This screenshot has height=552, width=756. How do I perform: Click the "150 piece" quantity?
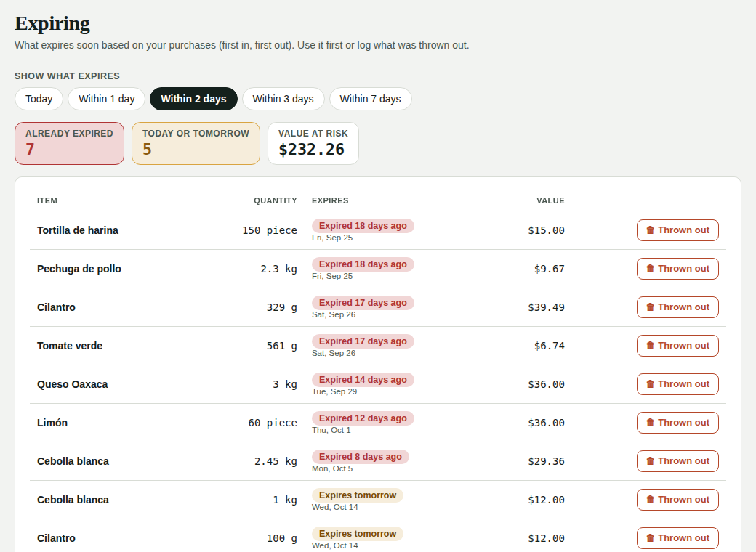click(270, 230)
